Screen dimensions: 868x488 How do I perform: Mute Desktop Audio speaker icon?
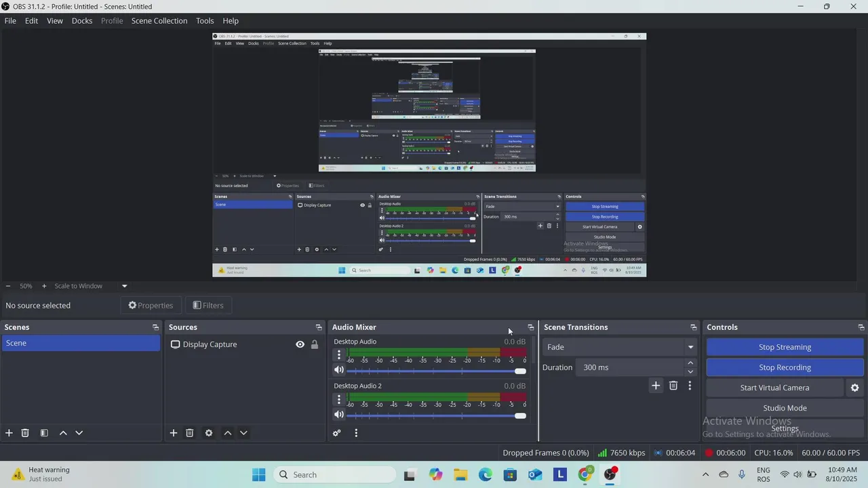[339, 370]
